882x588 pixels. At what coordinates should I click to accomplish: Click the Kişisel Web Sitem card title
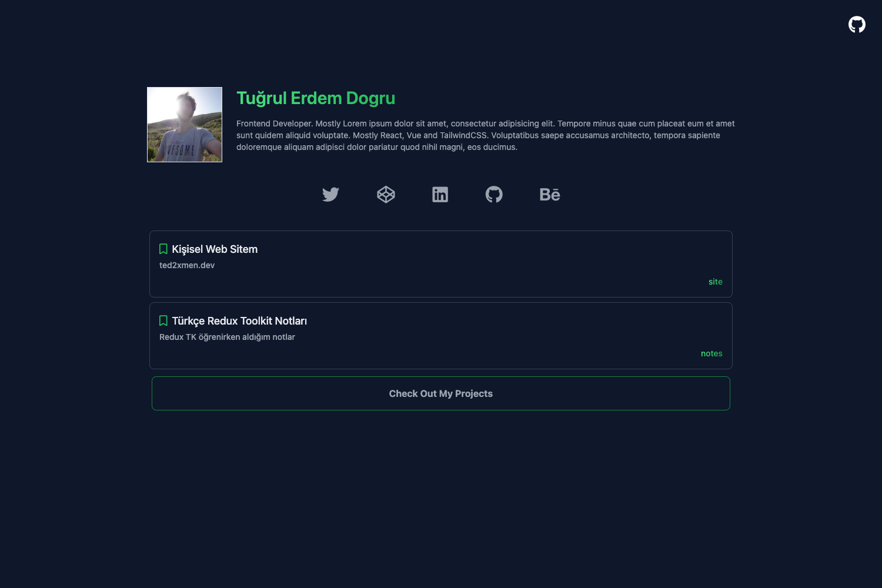[215, 249]
